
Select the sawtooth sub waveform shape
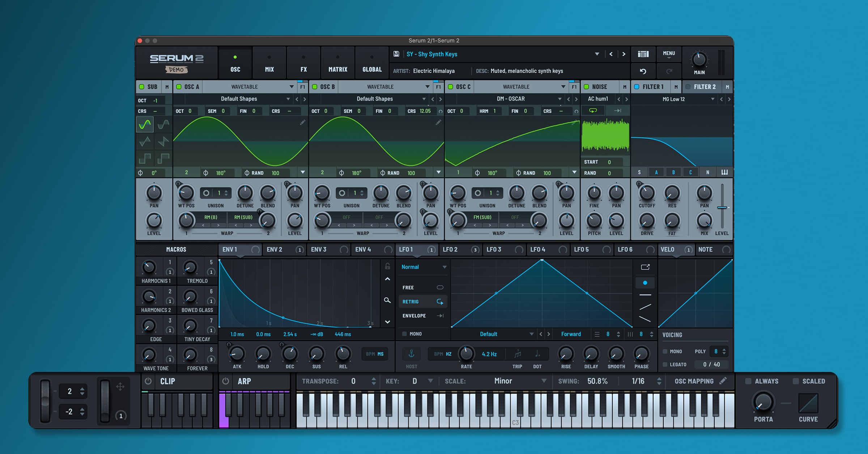pos(163,141)
